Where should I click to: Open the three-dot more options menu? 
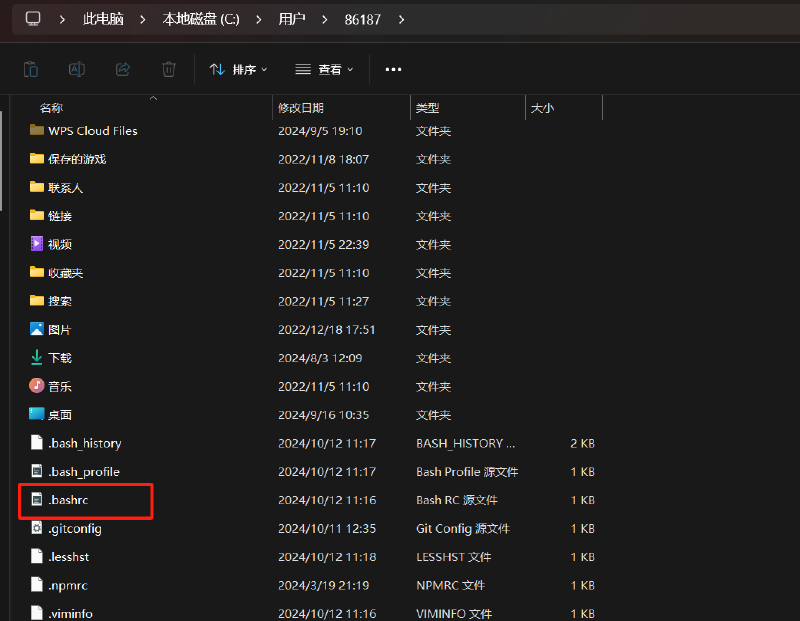pyautogui.click(x=393, y=69)
